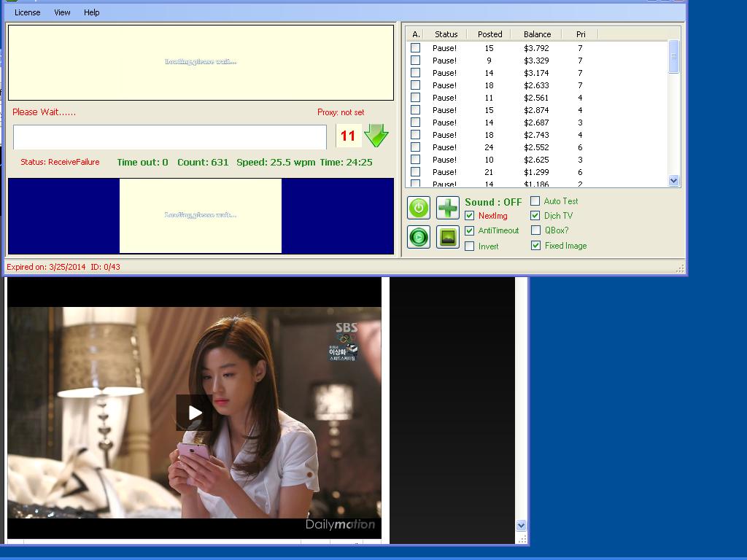Sort accounts by Balance column header
This screenshot has height=560, width=747.
(537, 34)
